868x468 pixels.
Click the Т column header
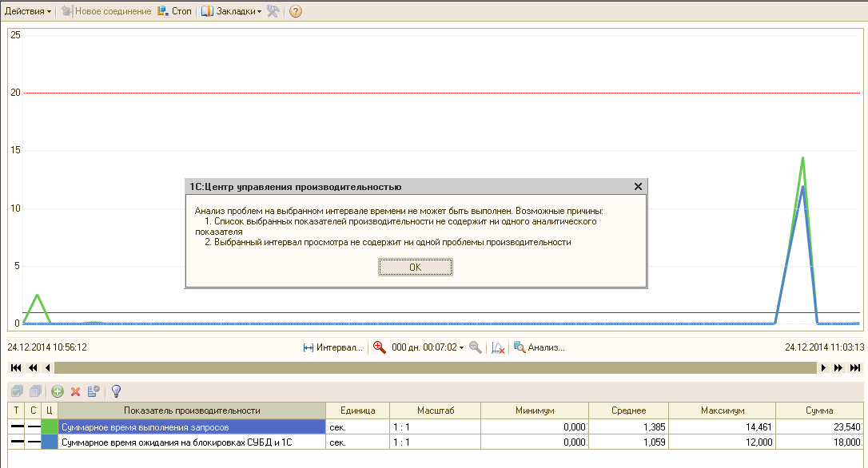(17, 410)
